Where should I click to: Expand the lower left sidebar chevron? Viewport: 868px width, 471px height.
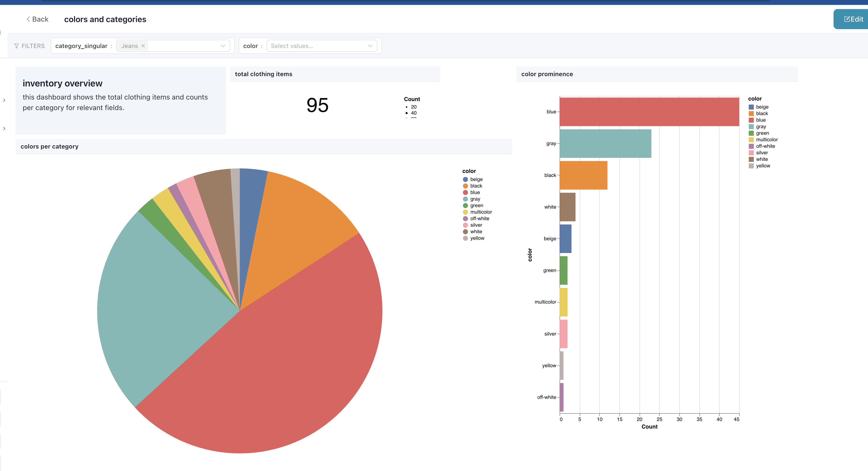pyautogui.click(x=4, y=129)
